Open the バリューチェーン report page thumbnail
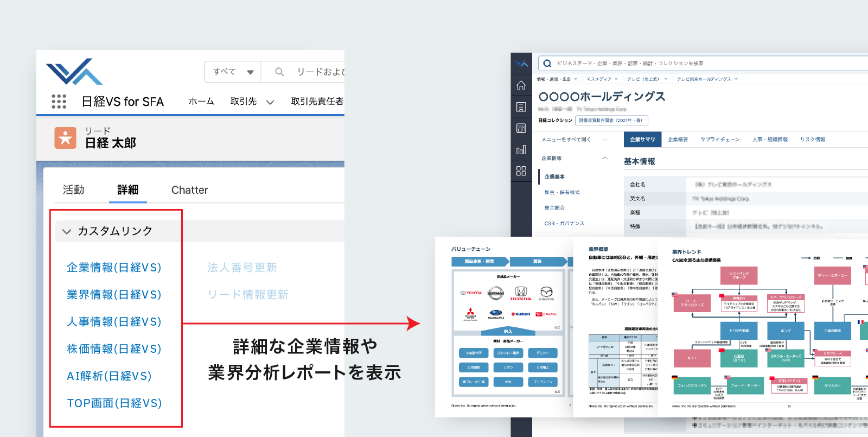Image resolution: width=868 pixels, height=437 pixels. click(505, 327)
